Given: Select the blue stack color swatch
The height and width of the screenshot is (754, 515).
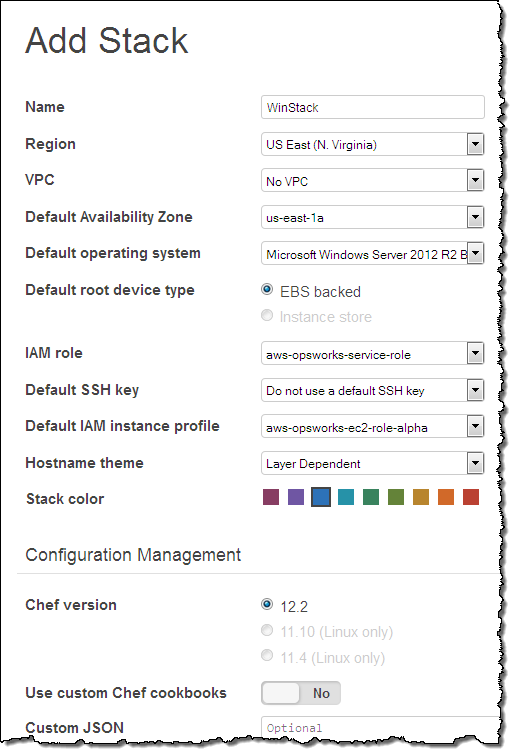Looking at the screenshot, I should (x=321, y=497).
